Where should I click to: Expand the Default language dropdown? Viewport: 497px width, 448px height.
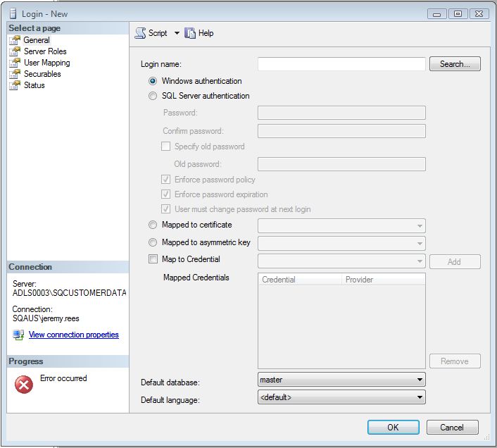pyautogui.click(x=420, y=397)
